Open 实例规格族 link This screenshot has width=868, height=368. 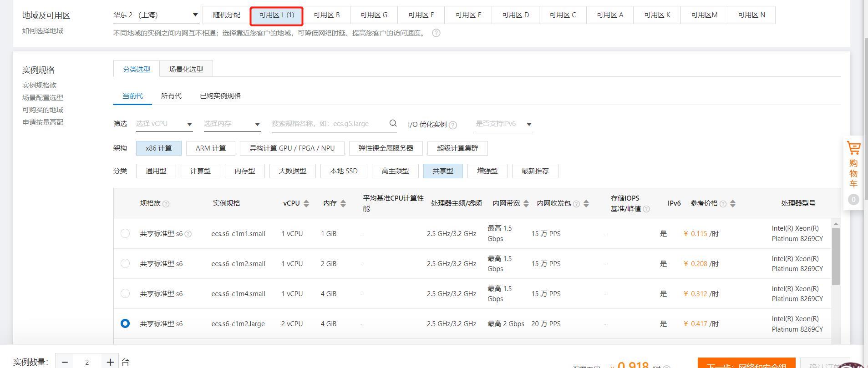click(40, 86)
